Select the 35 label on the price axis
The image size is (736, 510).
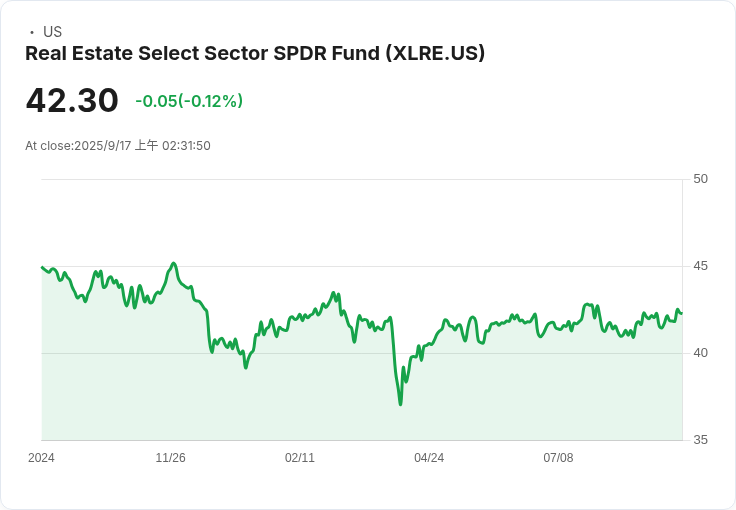(x=700, y=440)
